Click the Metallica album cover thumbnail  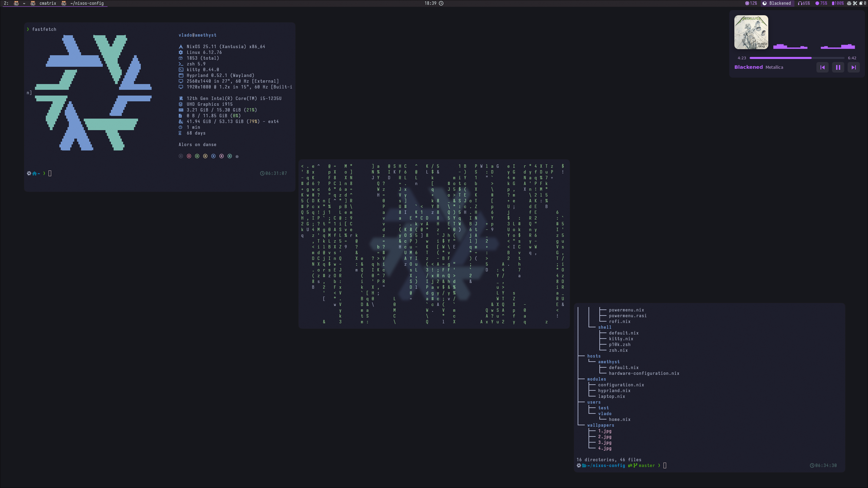pos(751,32)
